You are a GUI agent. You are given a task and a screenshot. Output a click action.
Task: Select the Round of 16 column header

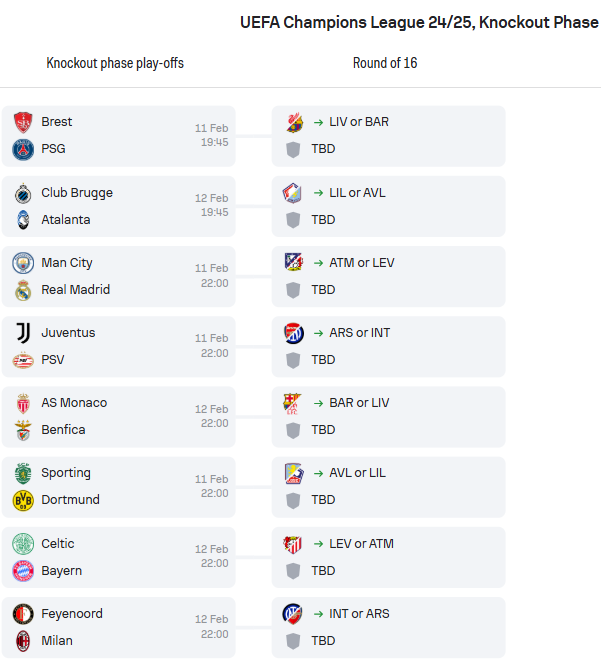pos(385,63)
